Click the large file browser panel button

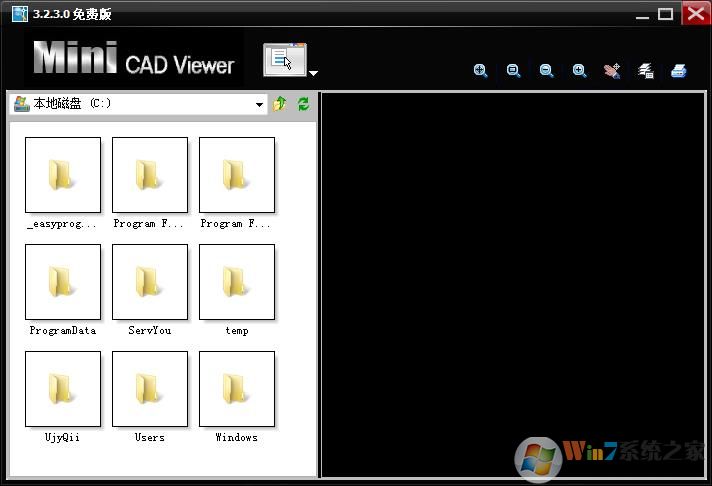pyautogui.click(x=285, y=60)
